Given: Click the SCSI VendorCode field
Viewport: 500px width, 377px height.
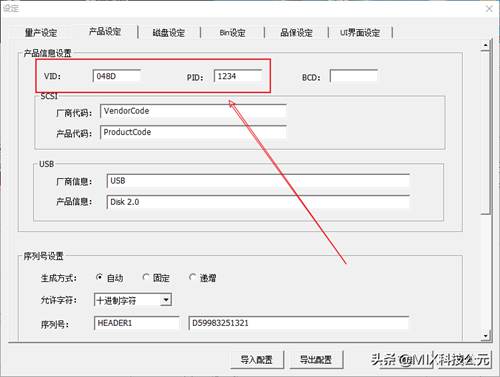Looking at the screenshot, I should click(193, 111).
